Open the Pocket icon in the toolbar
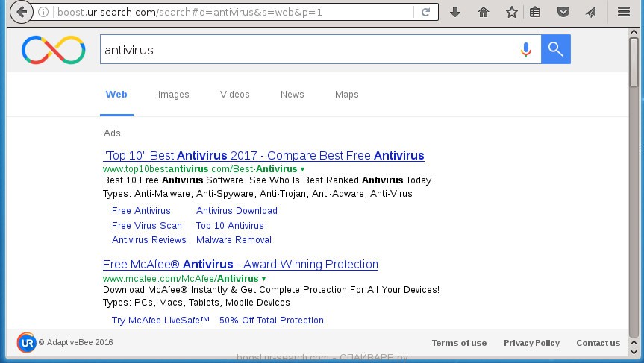Image resolution: width=644 pixels, height=363 pixels. pos(563,12)
